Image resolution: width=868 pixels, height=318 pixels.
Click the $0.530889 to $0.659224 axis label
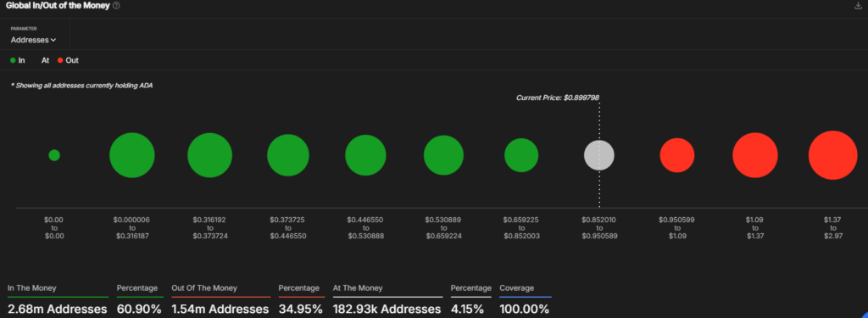tap(443, 228)
